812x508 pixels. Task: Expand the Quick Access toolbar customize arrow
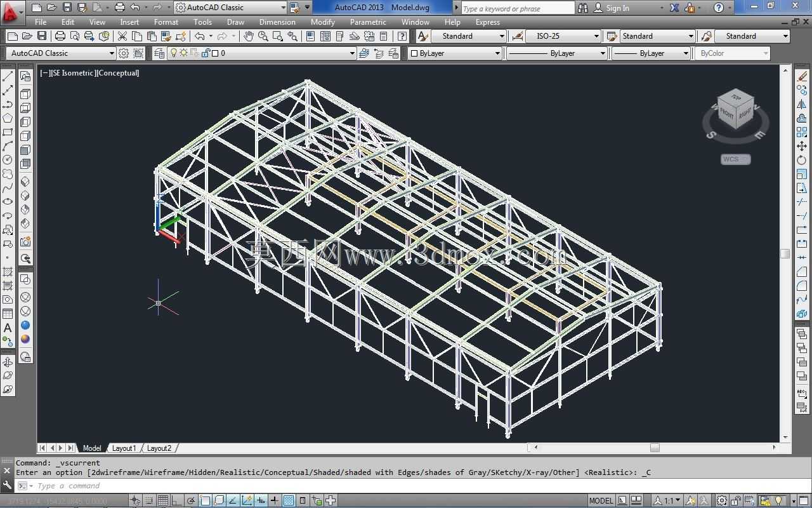coord(308,8)
